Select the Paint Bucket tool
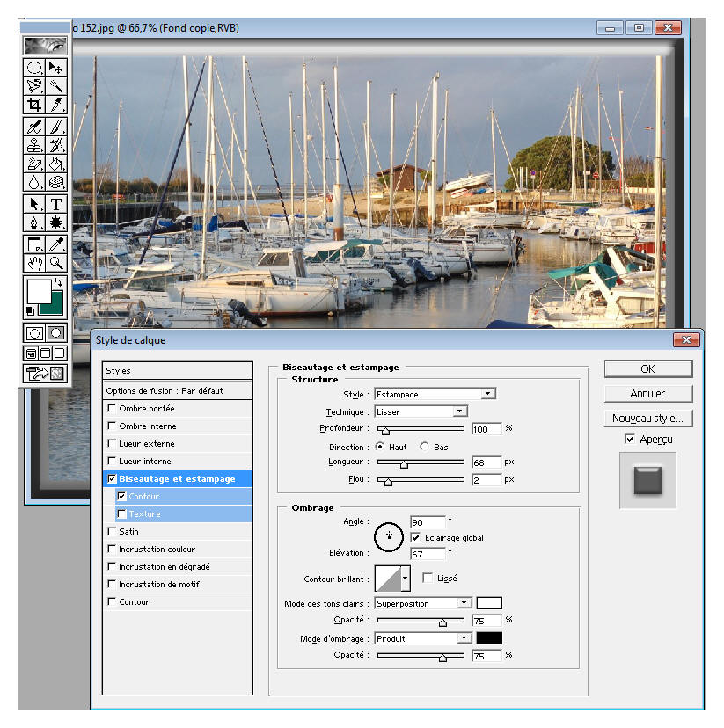724x728 pixels. tap(56, 164)
